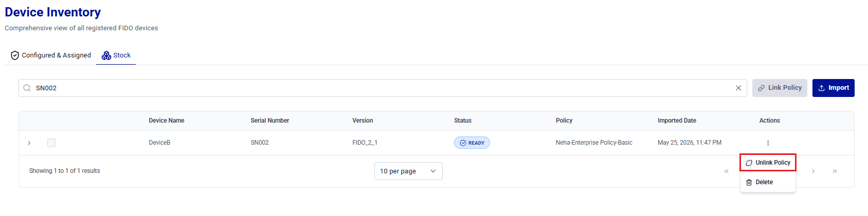This screenshot has width=868, height=216.
Task: Open the three-dot actions menu for DeviceB
Action: tap(768, 143)
